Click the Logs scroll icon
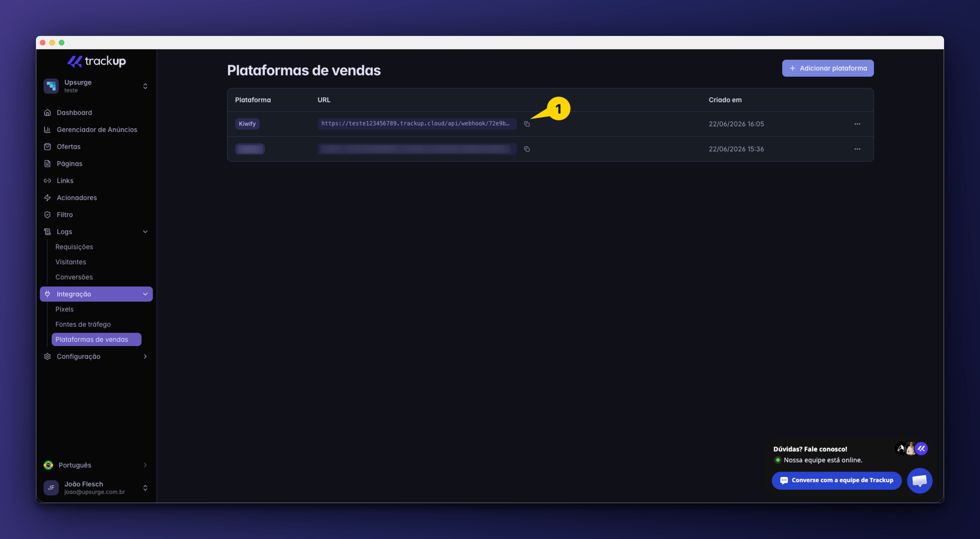This screenshot has width=980, height=539. 47,232
